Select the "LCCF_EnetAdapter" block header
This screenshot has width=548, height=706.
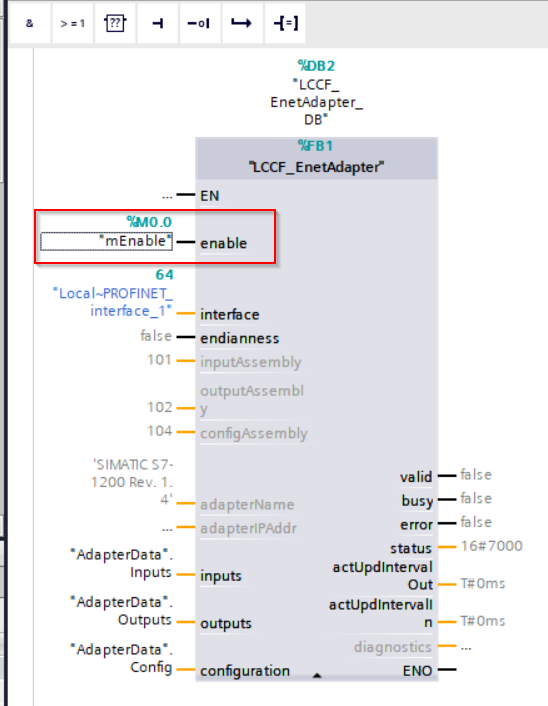click(x=317, y=167)
